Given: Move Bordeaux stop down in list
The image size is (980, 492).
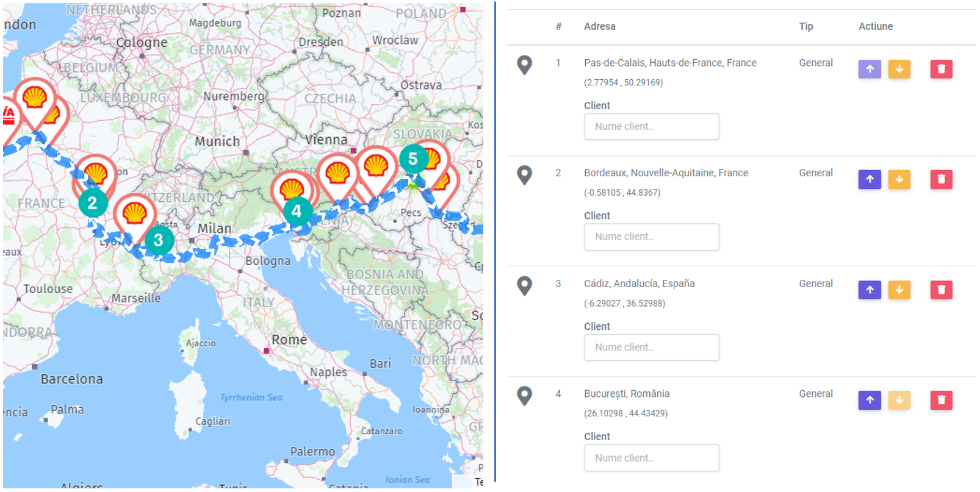Looking at the screenshot, I should tap(899, 180).
